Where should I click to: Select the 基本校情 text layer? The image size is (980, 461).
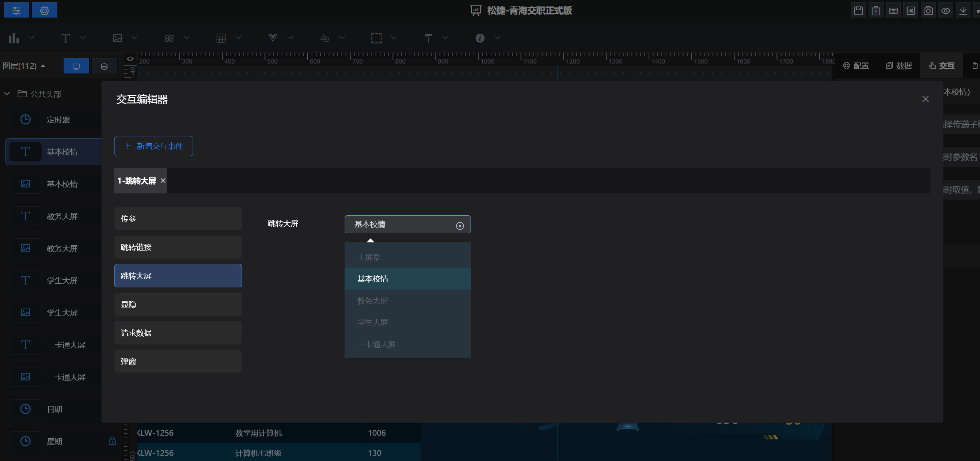tap(53, 152)
